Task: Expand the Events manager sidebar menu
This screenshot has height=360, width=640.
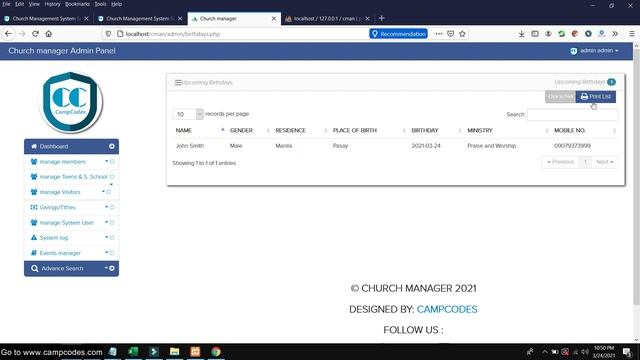Action: [x=71, y=253]
